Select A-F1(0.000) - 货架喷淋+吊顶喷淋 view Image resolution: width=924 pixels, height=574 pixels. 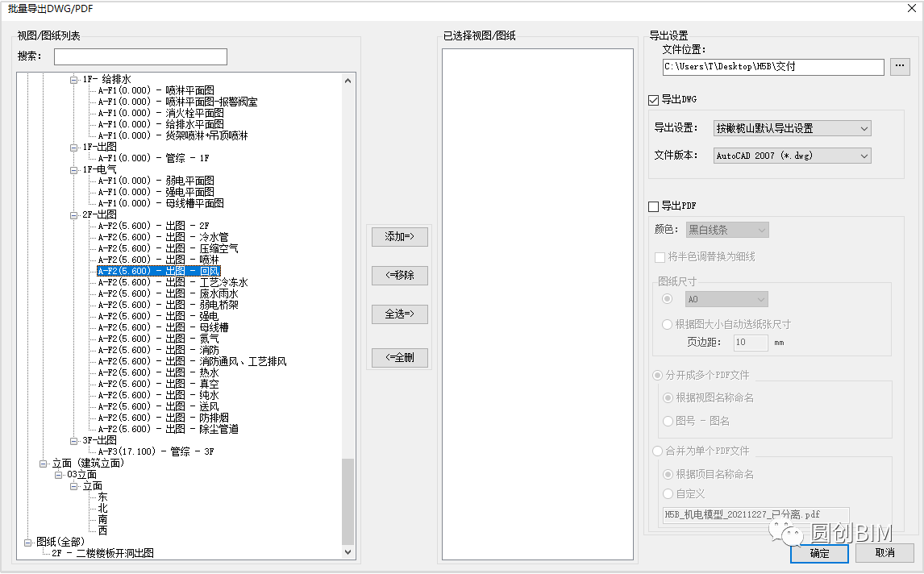click(173, 135)
